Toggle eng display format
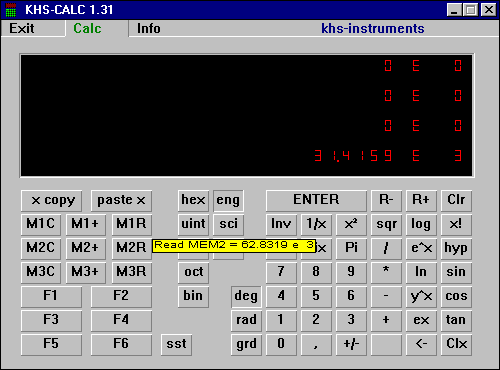Screen dimensions: 500x370 [228, 201]
